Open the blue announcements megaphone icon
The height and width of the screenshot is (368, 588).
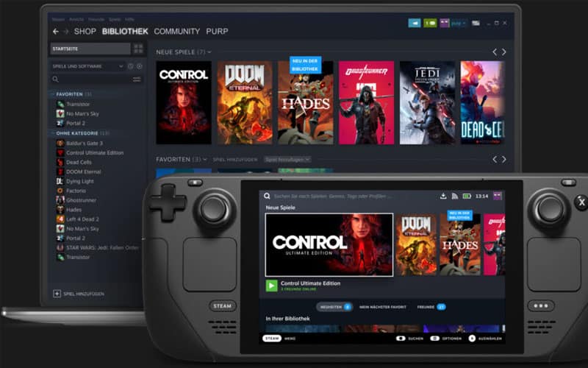415,24
